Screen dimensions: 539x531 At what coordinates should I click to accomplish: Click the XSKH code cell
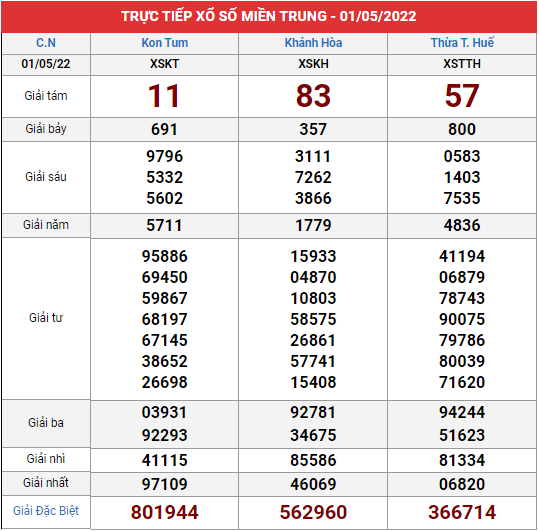coord(313,64)
